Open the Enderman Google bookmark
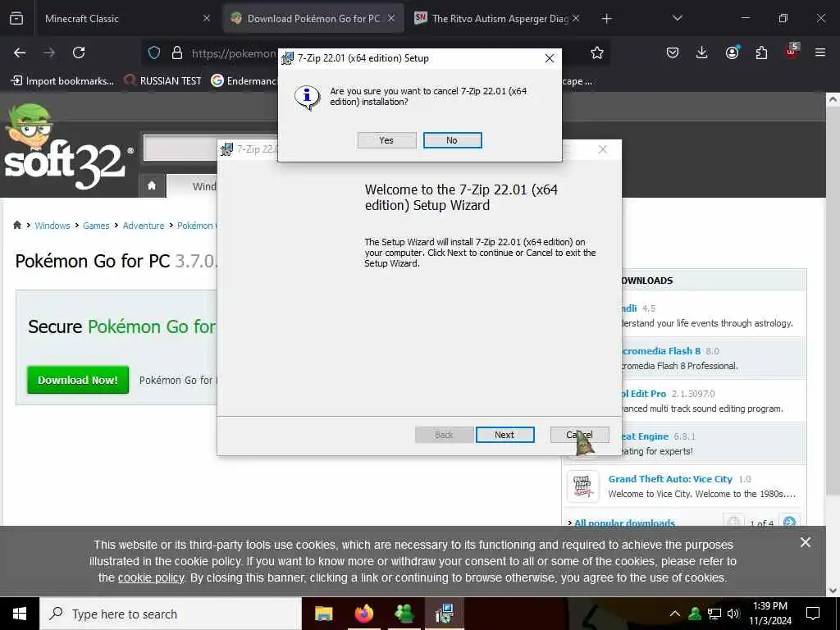The image size is (840, 630). pos(244,81)
